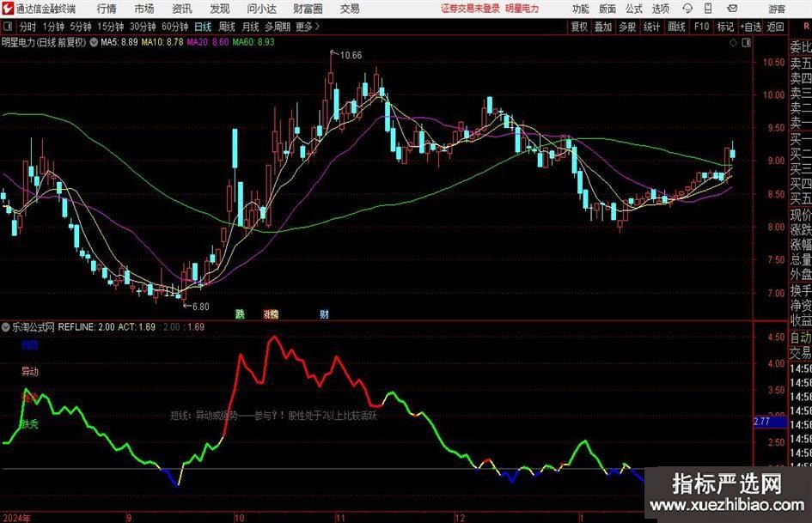Click the 游客 guest account label

coord(777,9)
